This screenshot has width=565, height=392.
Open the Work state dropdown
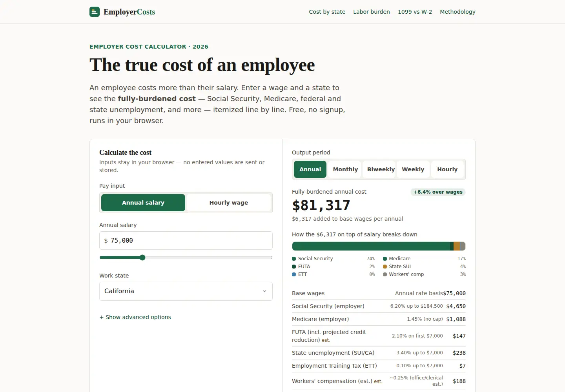186,291
